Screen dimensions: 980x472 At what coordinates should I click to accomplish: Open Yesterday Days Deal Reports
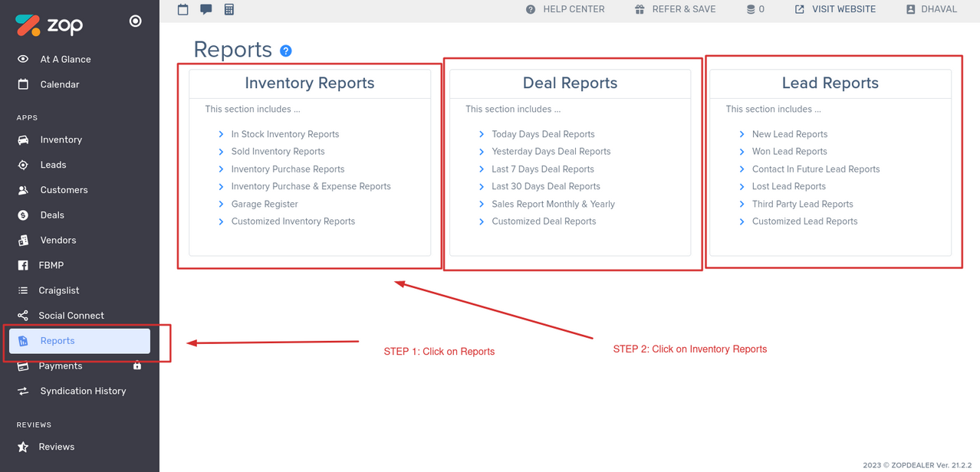pyautogui.click(x=551, y=152)
